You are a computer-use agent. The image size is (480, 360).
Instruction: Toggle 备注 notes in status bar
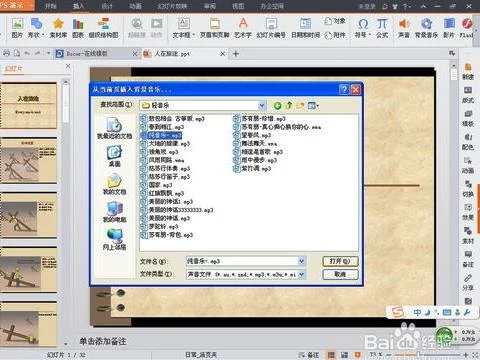pyautogui.click(x=309, y=355)
